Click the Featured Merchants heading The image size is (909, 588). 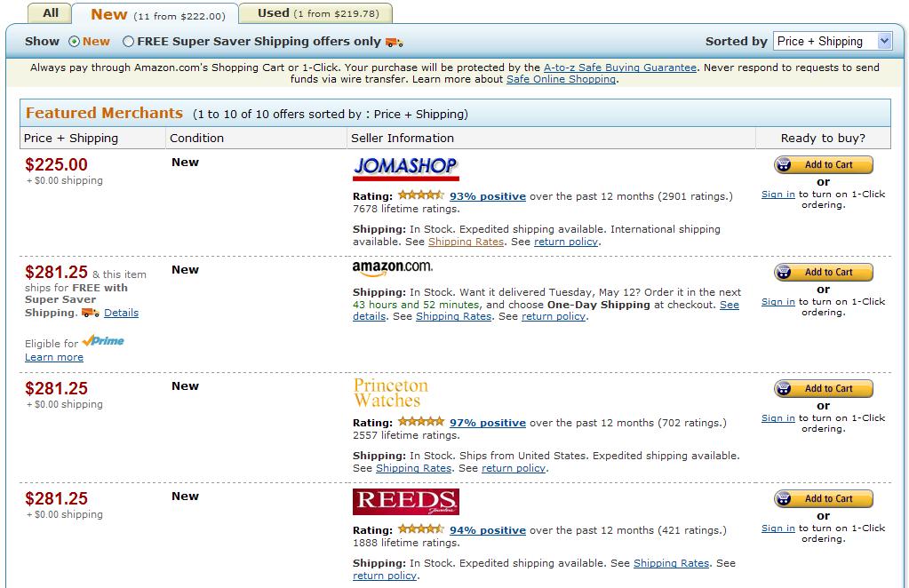104,113
